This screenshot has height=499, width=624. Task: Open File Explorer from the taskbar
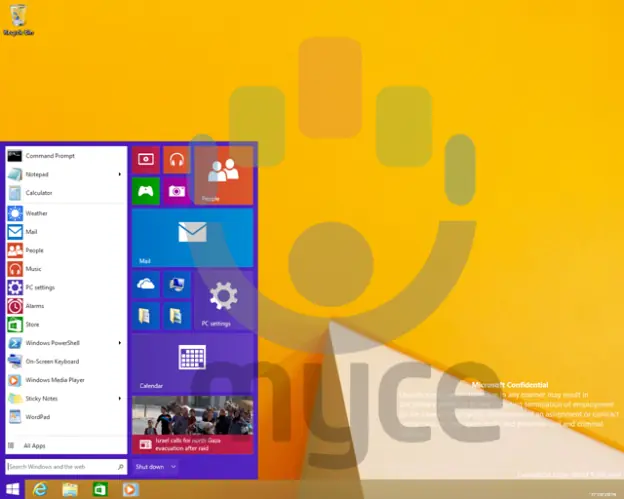click(x=70, y=489)
